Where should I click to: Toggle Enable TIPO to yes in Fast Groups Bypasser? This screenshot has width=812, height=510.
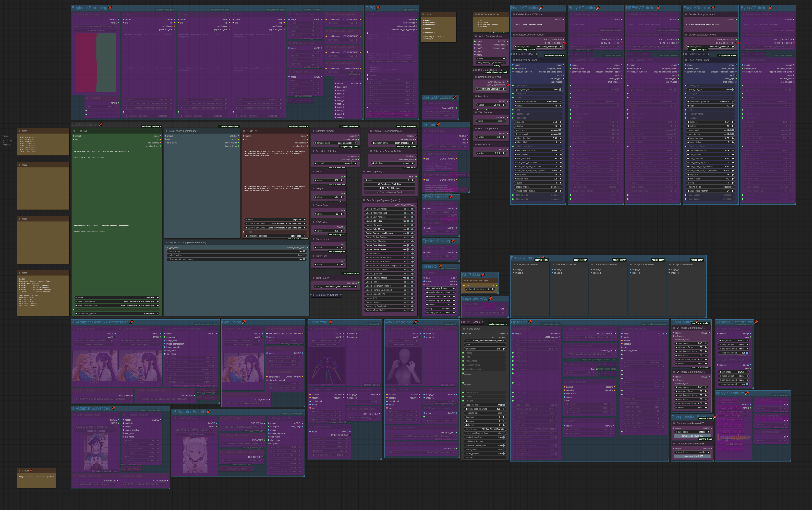(x=408, y=298)
